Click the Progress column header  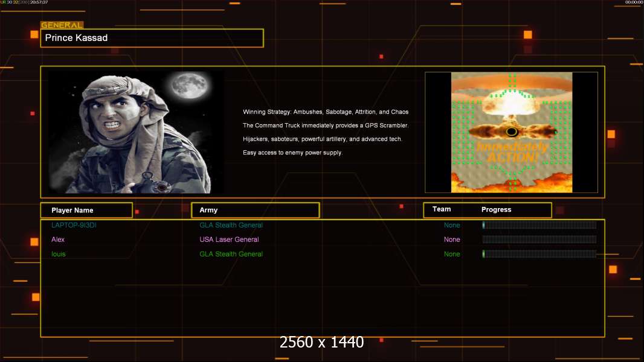[496, 209]
